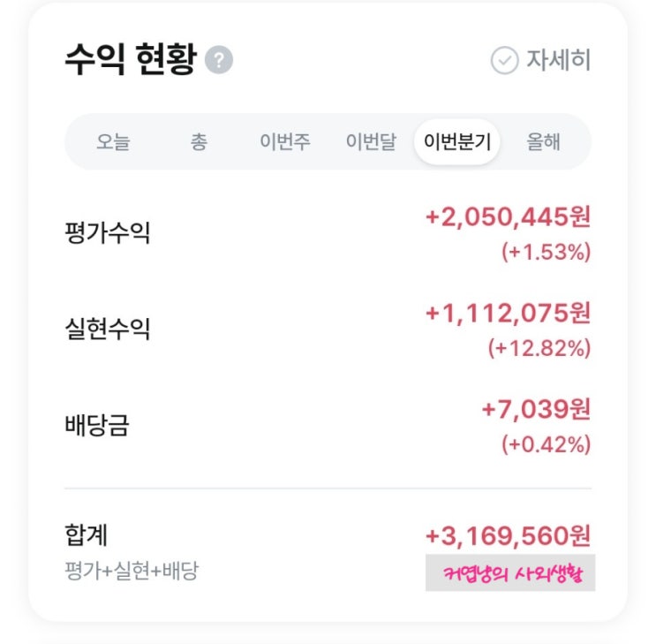The width and height of the screenshot is (656, 644).
Task: Switch to the 올해 tab
Action: (x=543, y=142)
